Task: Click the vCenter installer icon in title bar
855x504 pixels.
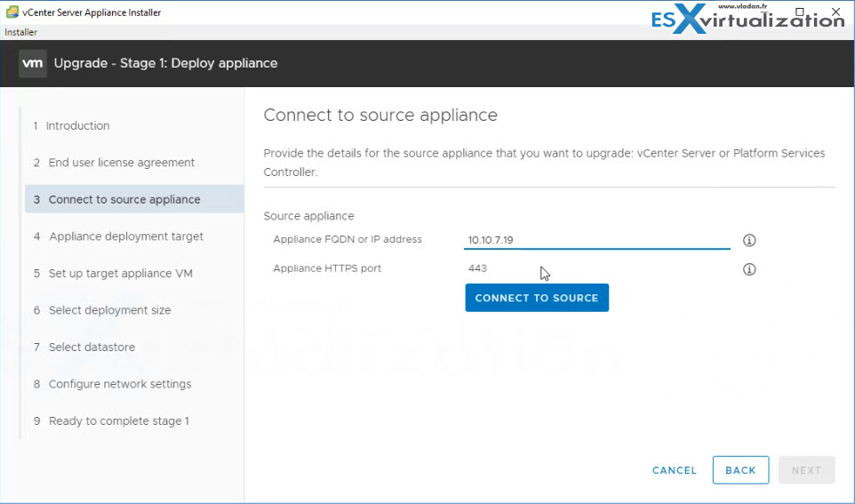Action: pyautogui.click(x=12, y=12)
